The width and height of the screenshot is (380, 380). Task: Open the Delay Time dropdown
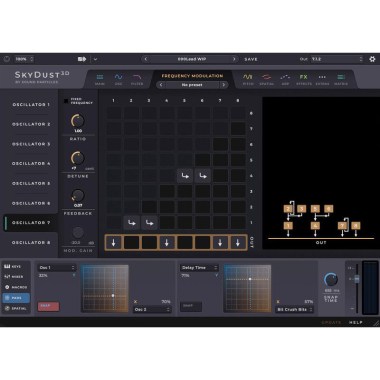tap(199, 268)
